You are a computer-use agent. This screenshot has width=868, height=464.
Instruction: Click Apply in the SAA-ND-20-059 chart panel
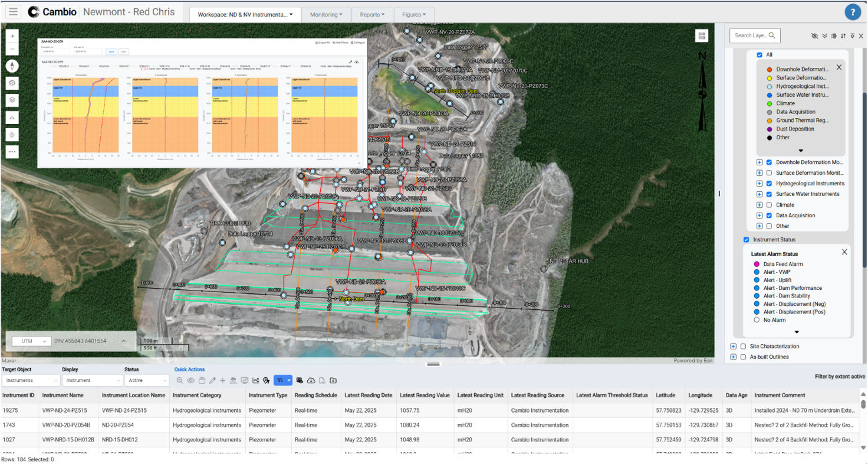point(111,51)
